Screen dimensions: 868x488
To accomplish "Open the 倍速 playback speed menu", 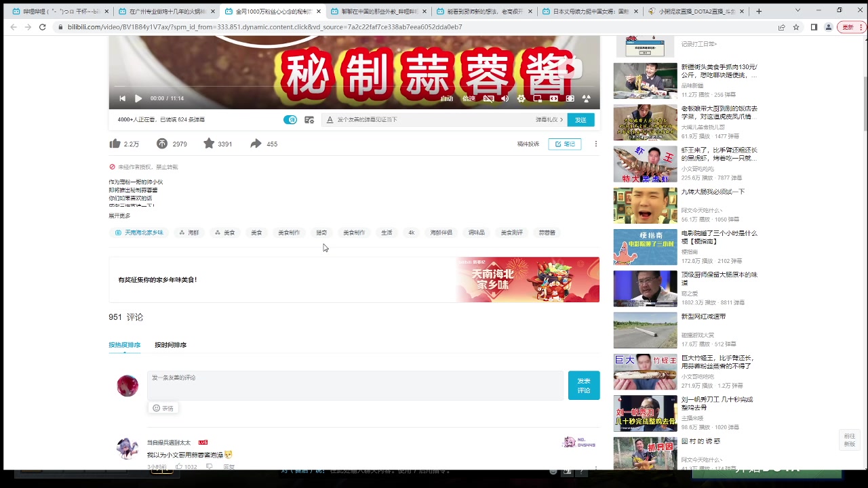I will coord(469,98).
